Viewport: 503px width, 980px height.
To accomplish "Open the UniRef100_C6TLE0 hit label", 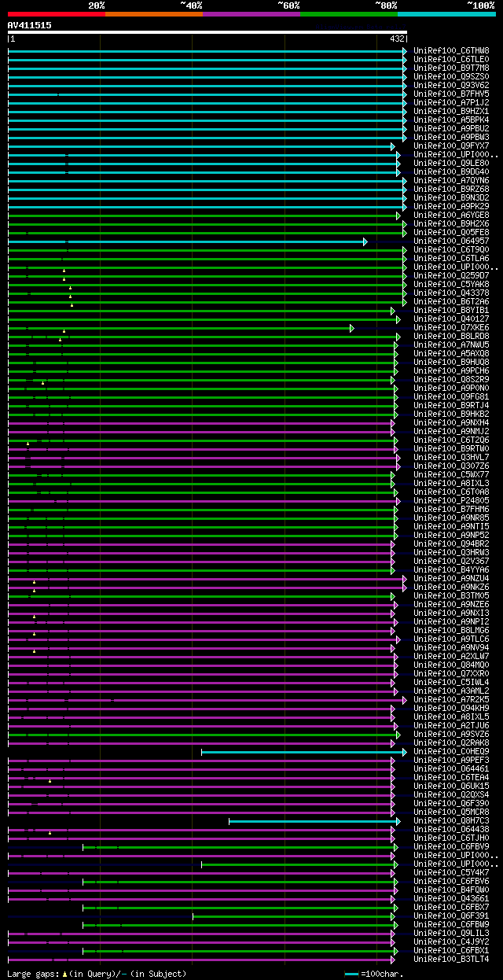I will click(451, 59).
